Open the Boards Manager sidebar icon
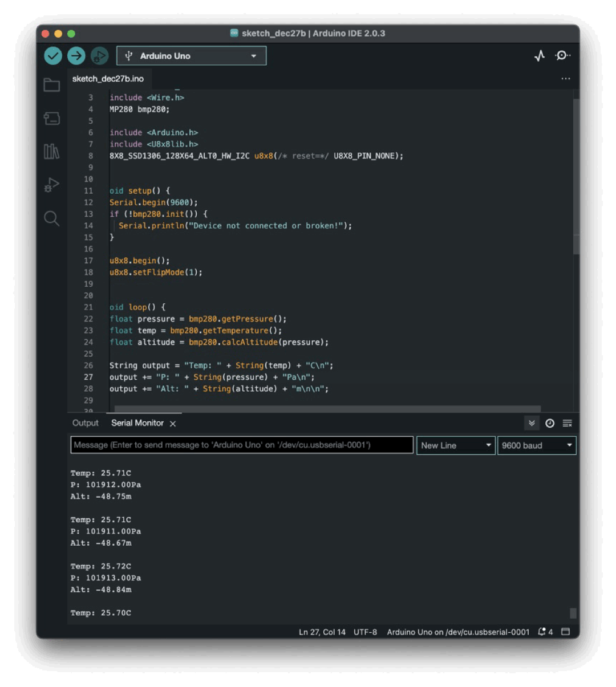 (x=52, y=118)
